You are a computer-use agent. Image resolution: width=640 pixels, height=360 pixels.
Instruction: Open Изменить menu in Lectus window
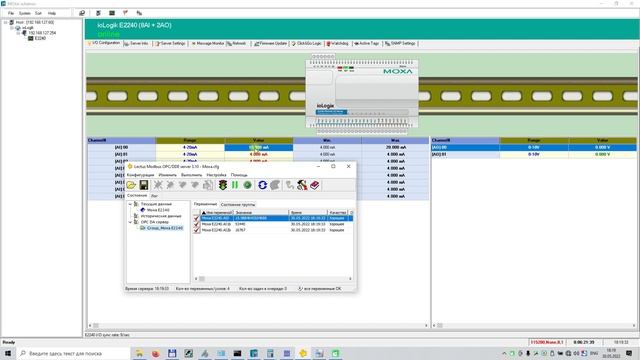(167, 175)
